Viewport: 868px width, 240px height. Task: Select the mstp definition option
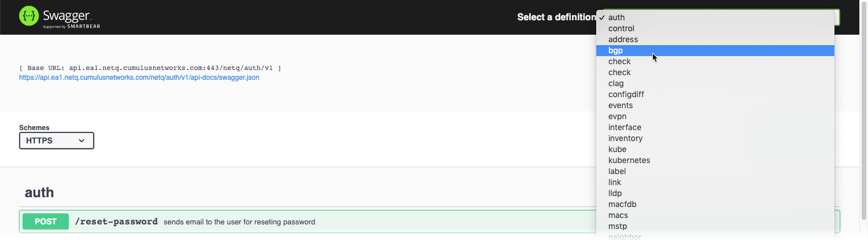pos(618,227)
